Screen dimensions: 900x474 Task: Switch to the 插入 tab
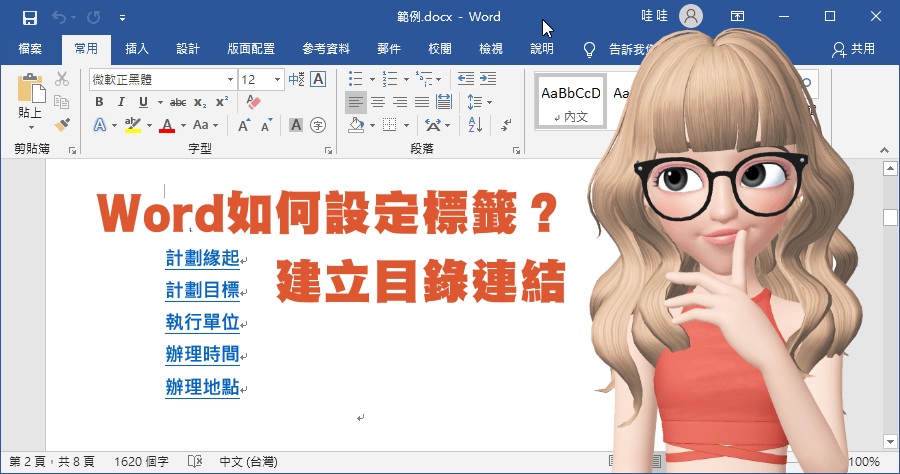pos(137,49)
